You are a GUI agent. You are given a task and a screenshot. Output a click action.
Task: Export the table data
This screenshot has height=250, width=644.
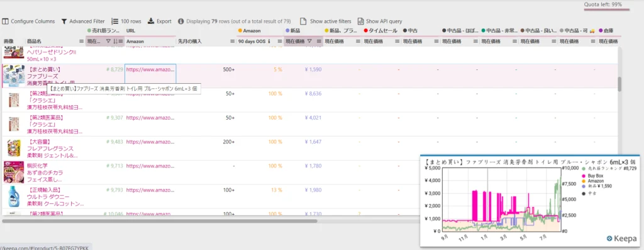coord(159,21)
